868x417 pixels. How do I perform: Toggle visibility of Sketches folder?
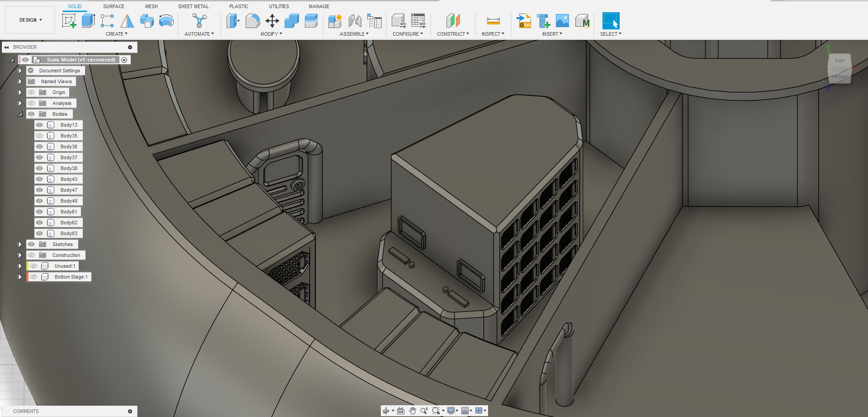pos(31,244)
